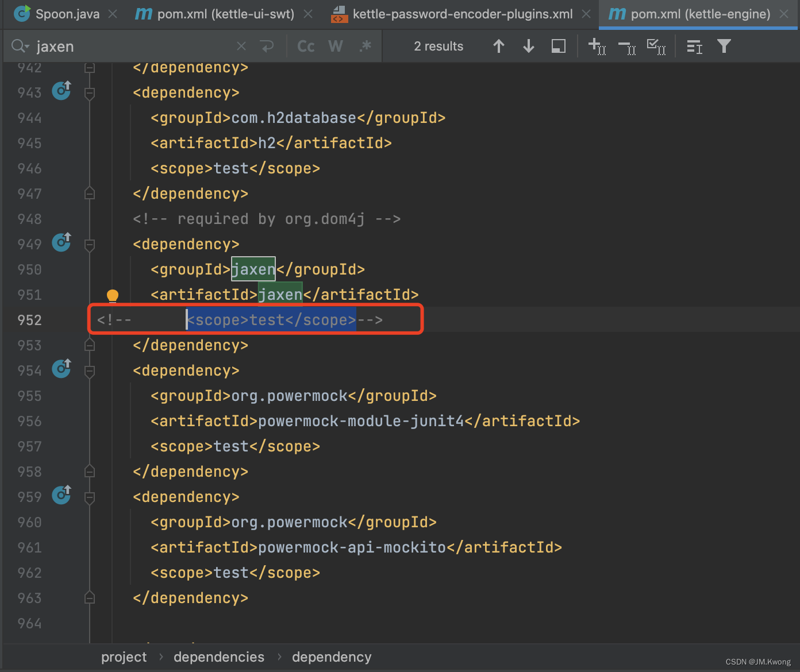Open the search filter options funnel
This screenshot has height=672, width=800.
pos(724,46)
